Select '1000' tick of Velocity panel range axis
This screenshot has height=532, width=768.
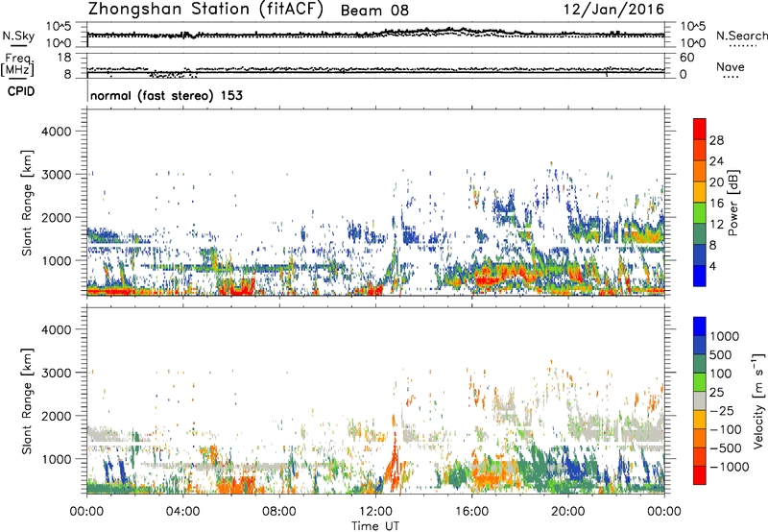point(56,459)
